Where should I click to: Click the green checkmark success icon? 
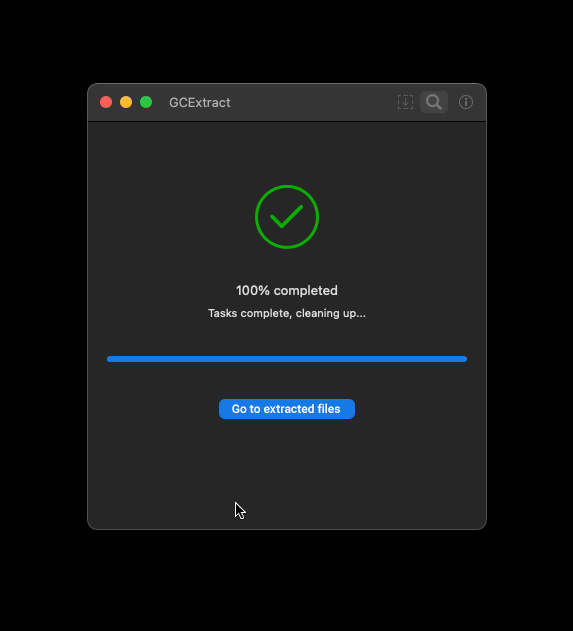pyautogui.click(x=287, y=217)
